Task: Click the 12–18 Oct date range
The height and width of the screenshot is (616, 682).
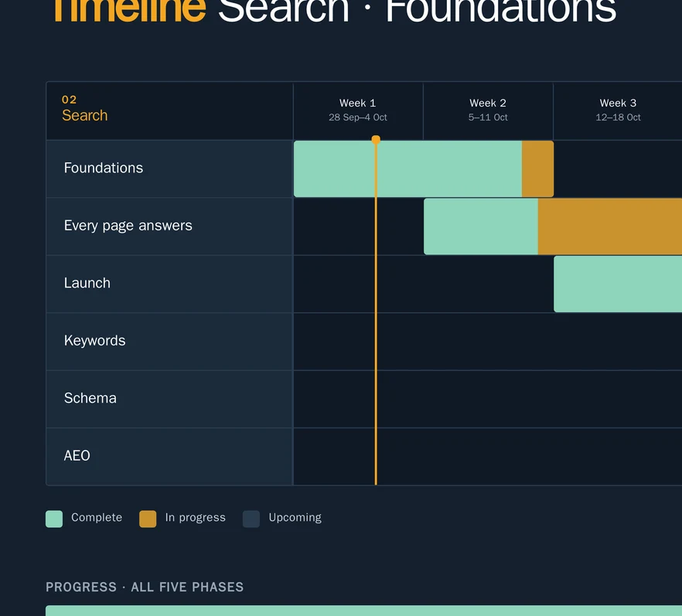Action: [x=618, y=117]
